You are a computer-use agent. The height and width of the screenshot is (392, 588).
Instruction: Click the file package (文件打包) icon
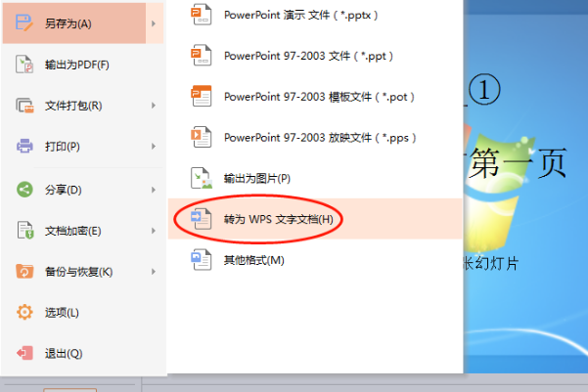click(x=24, y=106)
